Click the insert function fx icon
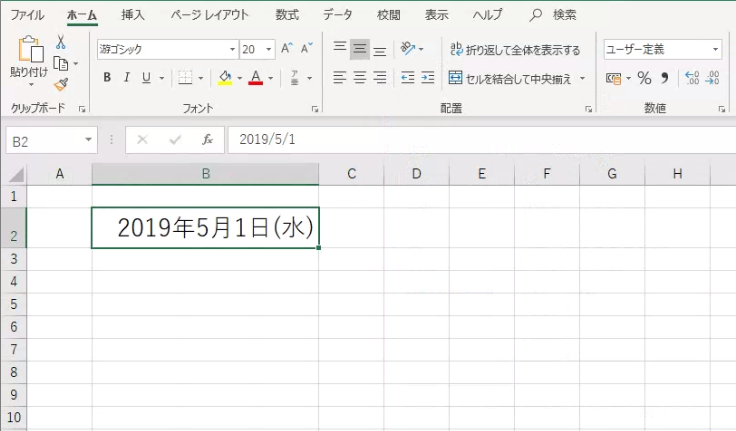736x431 pixels. click(x=207, y=141)
